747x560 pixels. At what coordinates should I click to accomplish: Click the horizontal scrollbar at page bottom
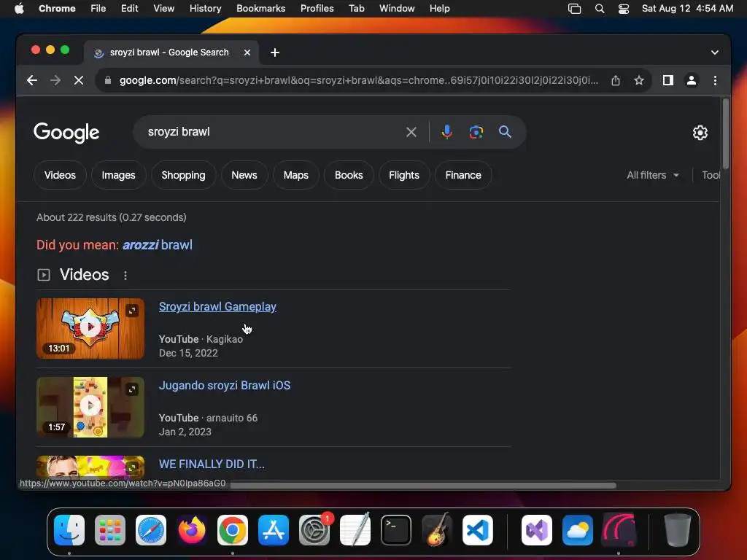[x=423, y=485]
